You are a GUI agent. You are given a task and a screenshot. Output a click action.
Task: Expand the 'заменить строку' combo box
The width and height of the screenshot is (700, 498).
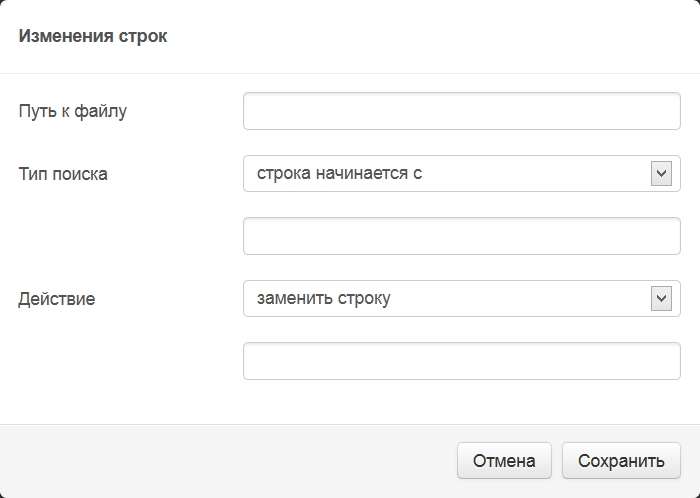pyautogui.click(x=462, y=299)
